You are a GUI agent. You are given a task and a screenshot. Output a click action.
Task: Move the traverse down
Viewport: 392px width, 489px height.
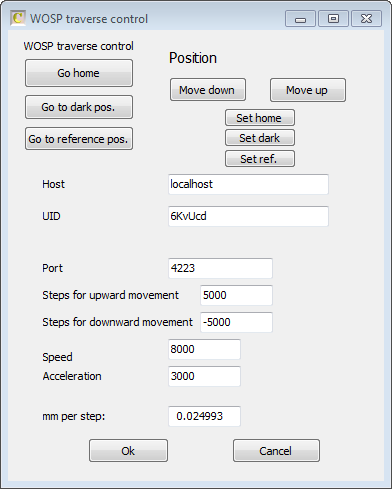pos(208,90)
